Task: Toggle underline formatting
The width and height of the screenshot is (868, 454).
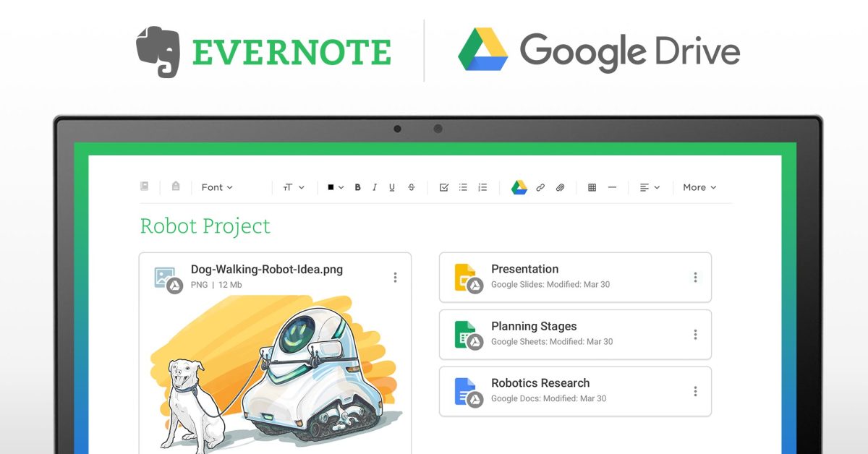Action: [392, 187]
